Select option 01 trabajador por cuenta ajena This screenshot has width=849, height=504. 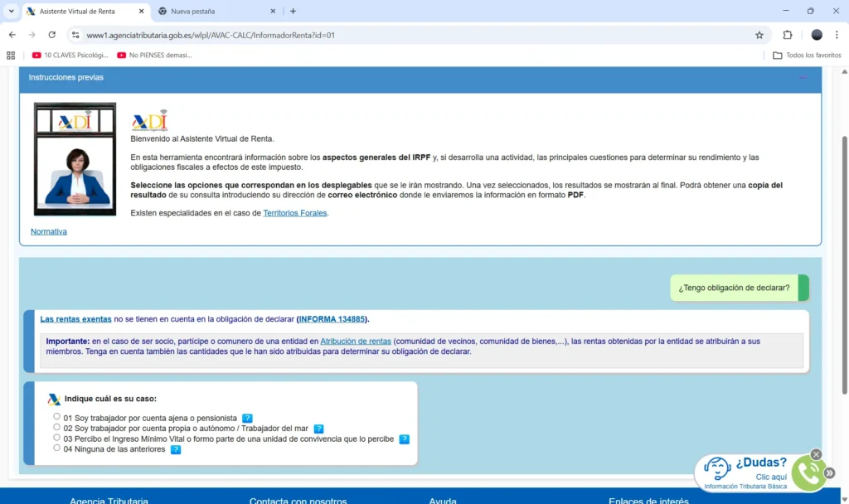click(x=56, y=415)
